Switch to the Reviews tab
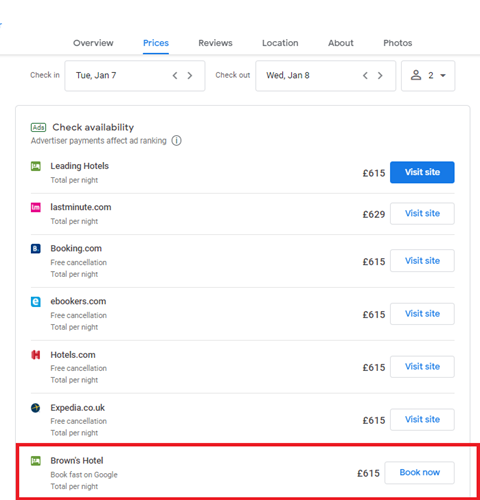 coord(215,43)
